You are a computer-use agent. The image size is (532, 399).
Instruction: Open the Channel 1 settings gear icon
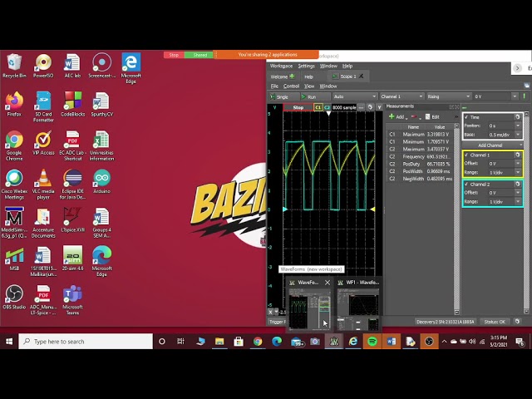517,155
